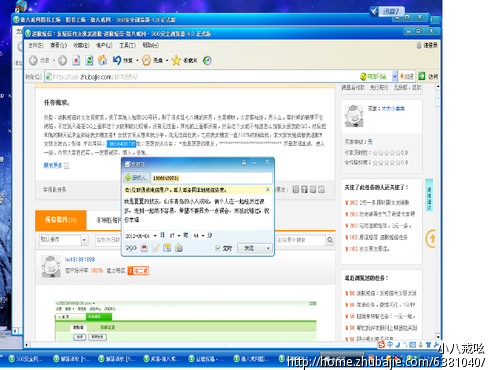Viewport: 493px width, 370px height.
Task: Click the SMS recipient phone number field
Action: pyautogui.click(x=211, y=178)
